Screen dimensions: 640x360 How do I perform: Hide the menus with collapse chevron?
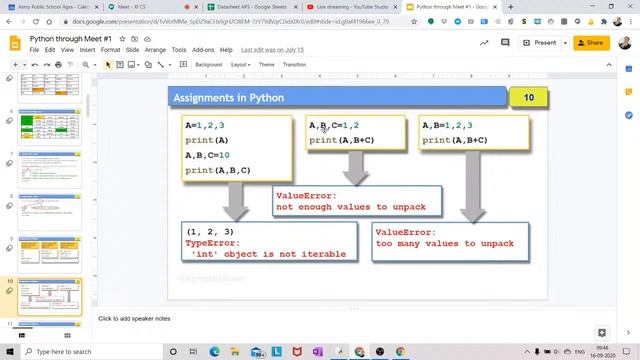pos(609,64)
